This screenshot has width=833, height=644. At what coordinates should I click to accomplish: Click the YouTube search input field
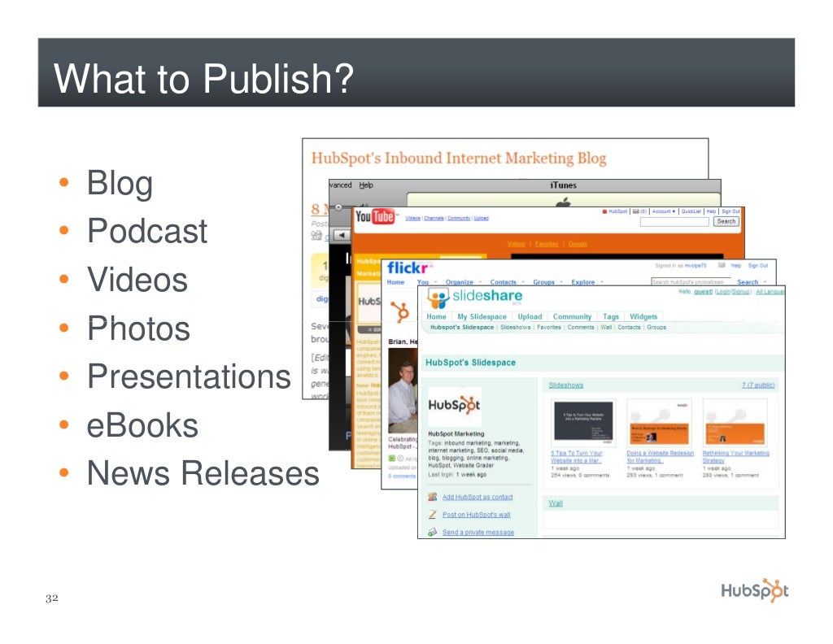tap(674, 222)
